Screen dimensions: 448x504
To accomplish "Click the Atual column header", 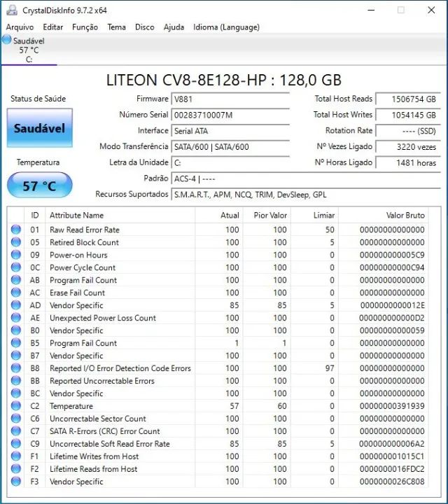I will coord(219,215).
